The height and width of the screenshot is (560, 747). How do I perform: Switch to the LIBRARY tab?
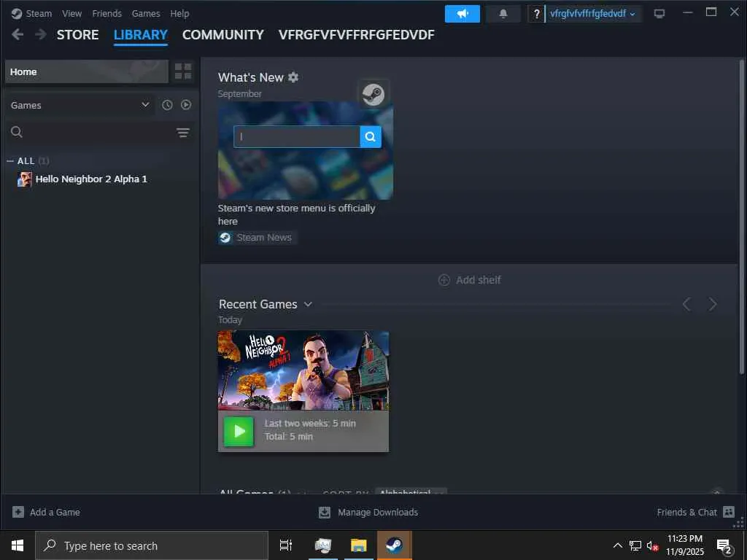click(x=141, y=35)
